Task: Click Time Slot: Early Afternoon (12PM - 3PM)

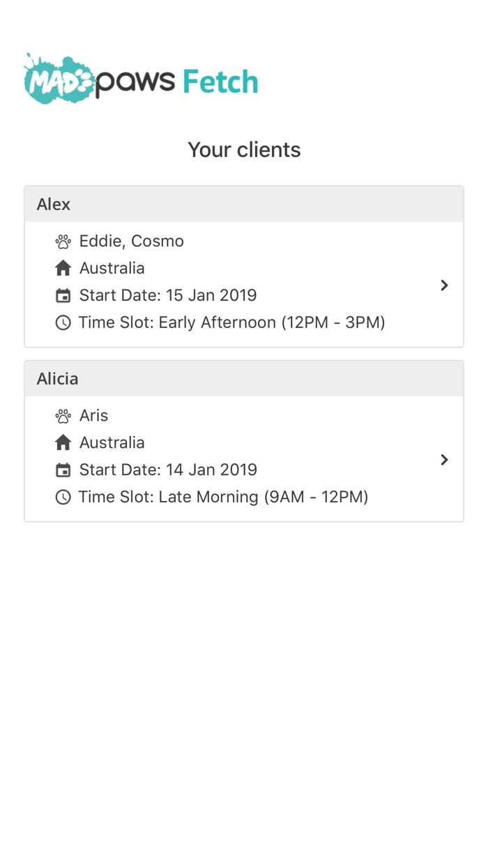Action: 231,322
